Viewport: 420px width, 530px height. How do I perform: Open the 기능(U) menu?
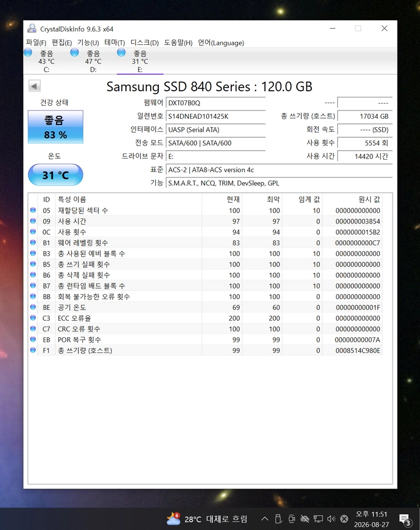pyautogui.click(x=88, y=43)
